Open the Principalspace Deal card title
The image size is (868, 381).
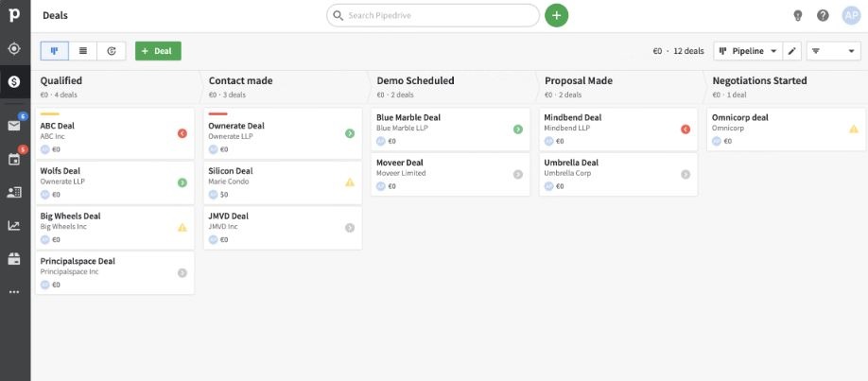[78, 261]
